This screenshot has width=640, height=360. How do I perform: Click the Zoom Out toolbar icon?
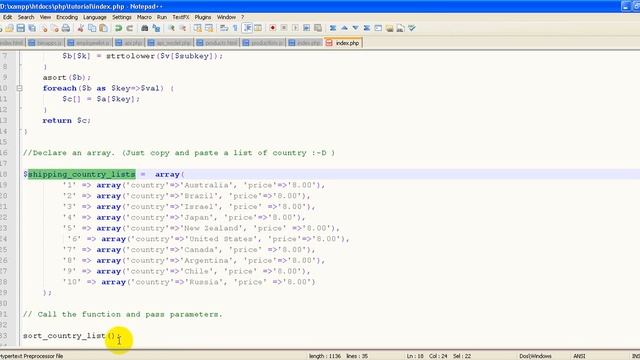point(183,28)
